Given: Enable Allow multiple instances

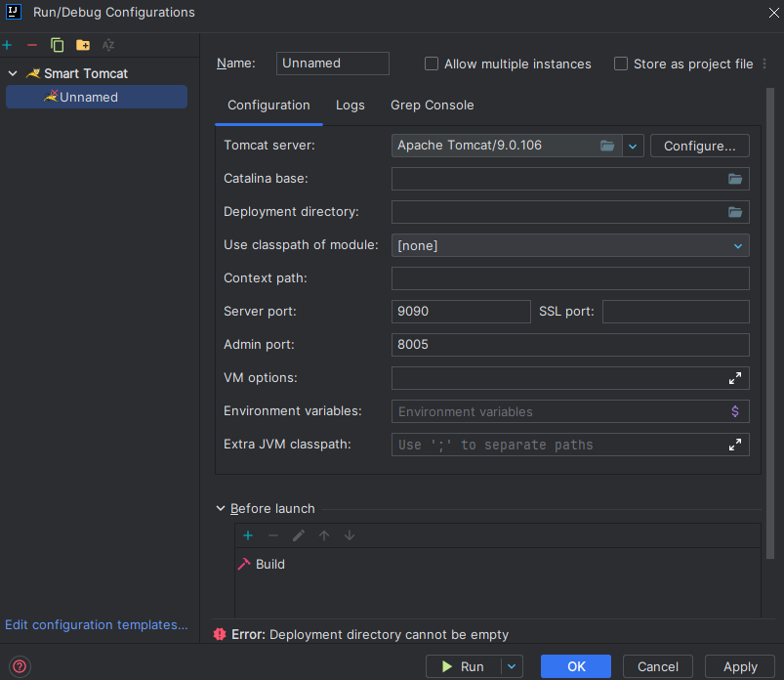Looking at the screenshot, I should click(432, 64).
